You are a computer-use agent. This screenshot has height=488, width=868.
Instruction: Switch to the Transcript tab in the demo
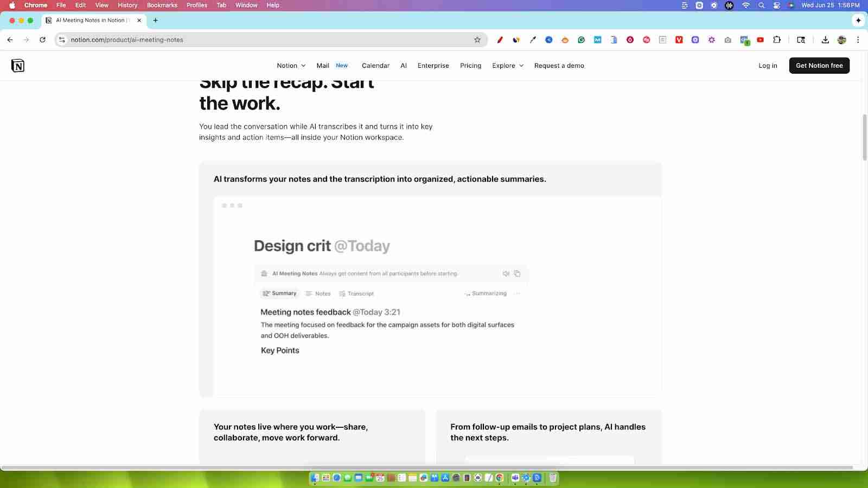point(356,293)
